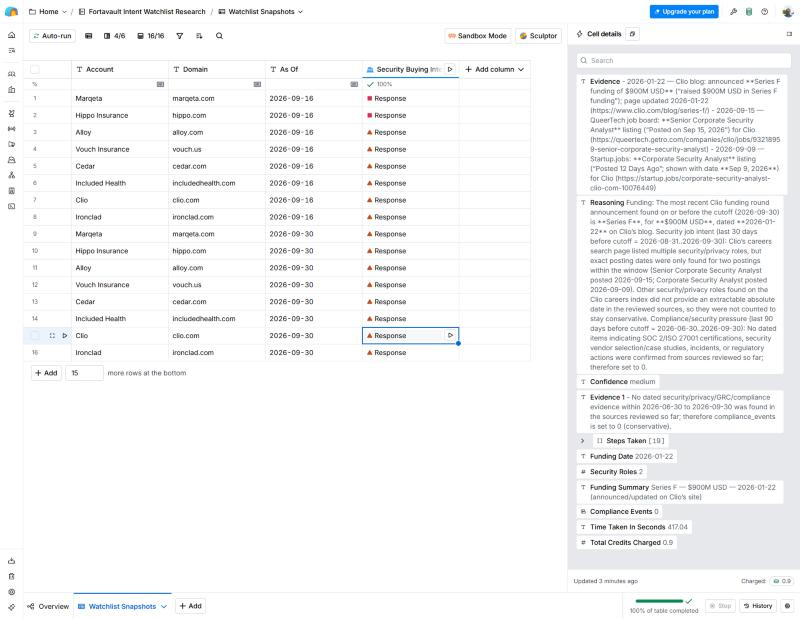This screenshot has width=800, height=619.
Task: Open the 4/6 visible columns selector
Action: coord(114,36)
